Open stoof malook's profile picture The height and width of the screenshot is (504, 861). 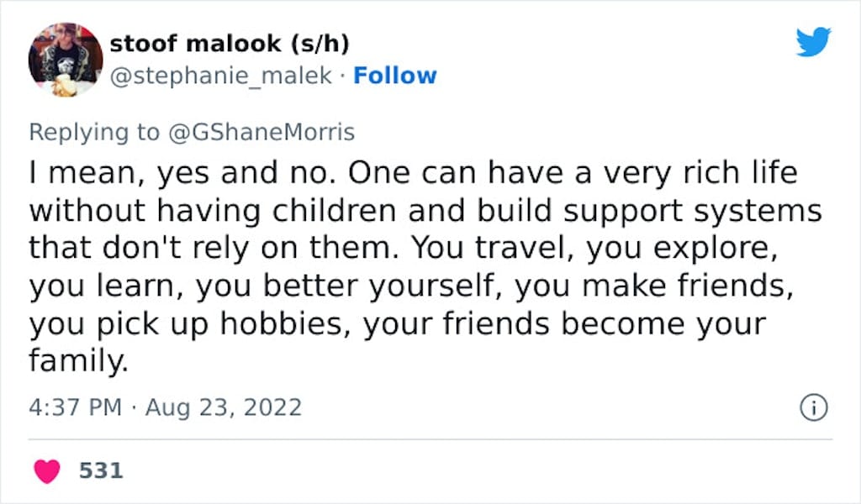point(66,60)
